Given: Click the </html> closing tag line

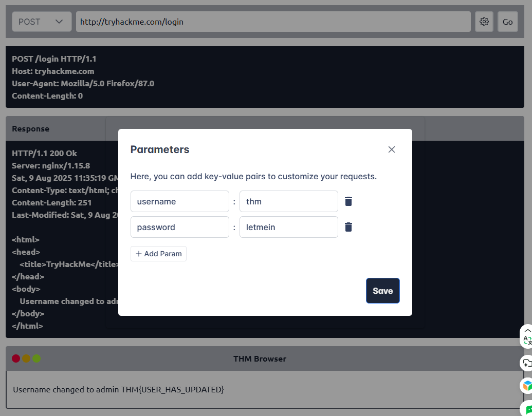Looking at the screenshot, I should click(x=27, y=326).
